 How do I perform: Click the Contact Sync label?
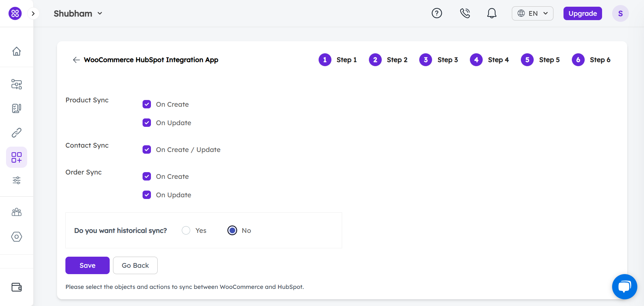[x=87, y=145]
